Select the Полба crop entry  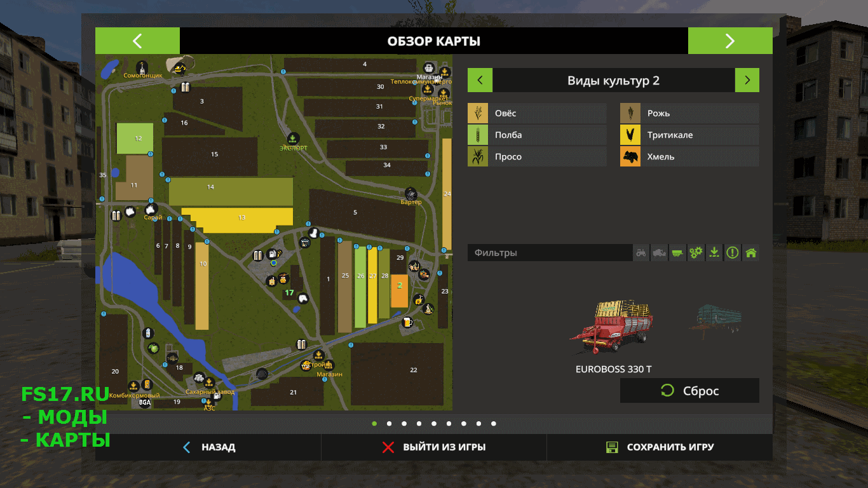coord(537,135)
